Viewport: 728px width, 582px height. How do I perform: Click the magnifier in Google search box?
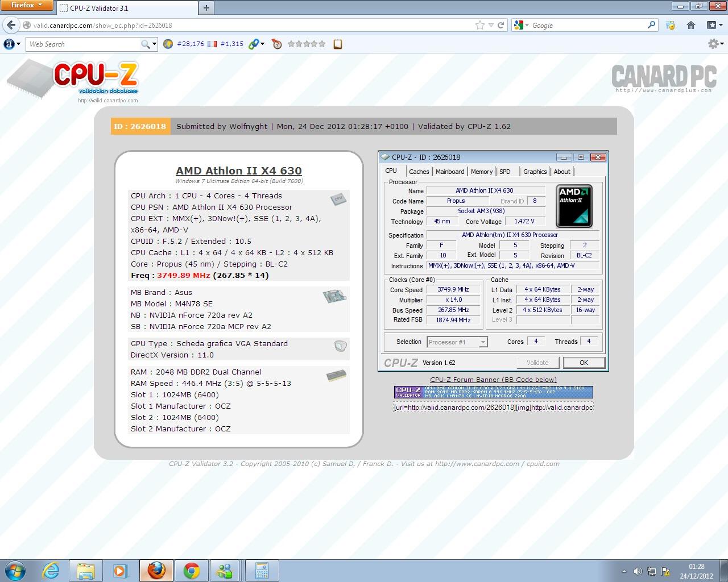coord(652,25)
